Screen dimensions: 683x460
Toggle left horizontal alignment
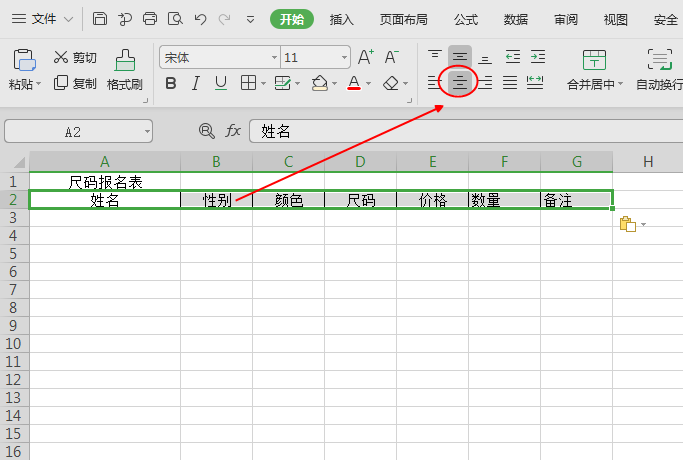coord(434,82)
